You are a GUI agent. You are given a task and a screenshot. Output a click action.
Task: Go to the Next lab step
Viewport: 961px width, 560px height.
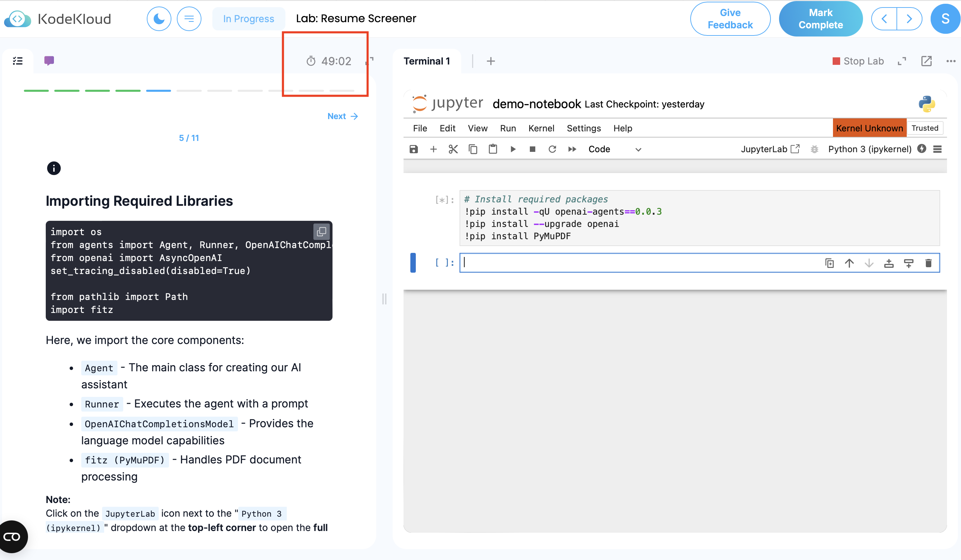coord(342,116)
